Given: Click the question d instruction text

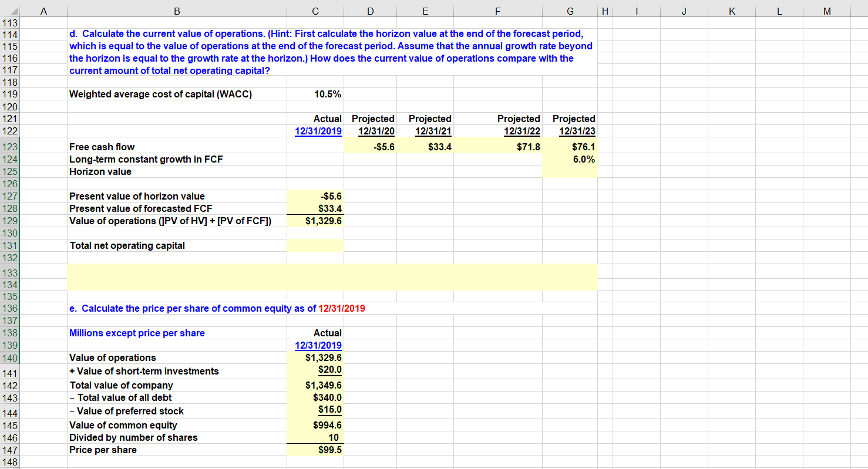Looking at the screenshot, I should pos(332,52).
